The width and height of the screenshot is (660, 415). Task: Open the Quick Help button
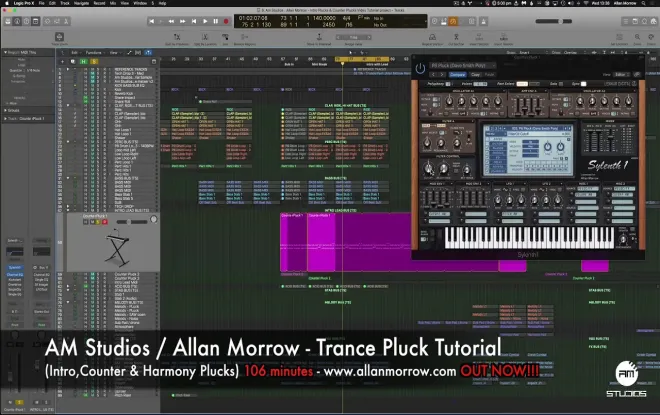pyautogui.click(x=26, y=21)
